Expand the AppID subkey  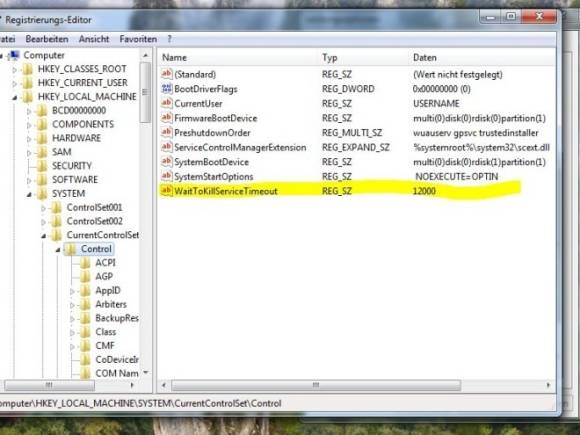(72, 291)
